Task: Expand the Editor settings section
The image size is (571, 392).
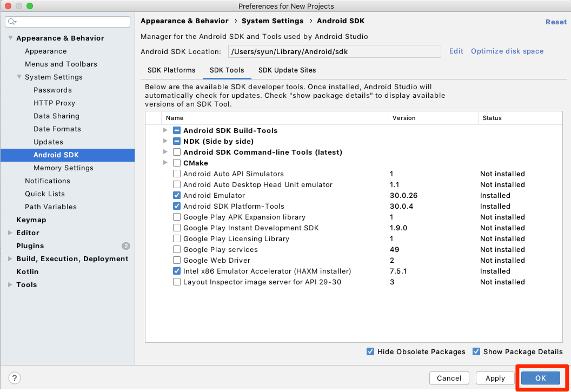Action: click(x=10, y=233)
